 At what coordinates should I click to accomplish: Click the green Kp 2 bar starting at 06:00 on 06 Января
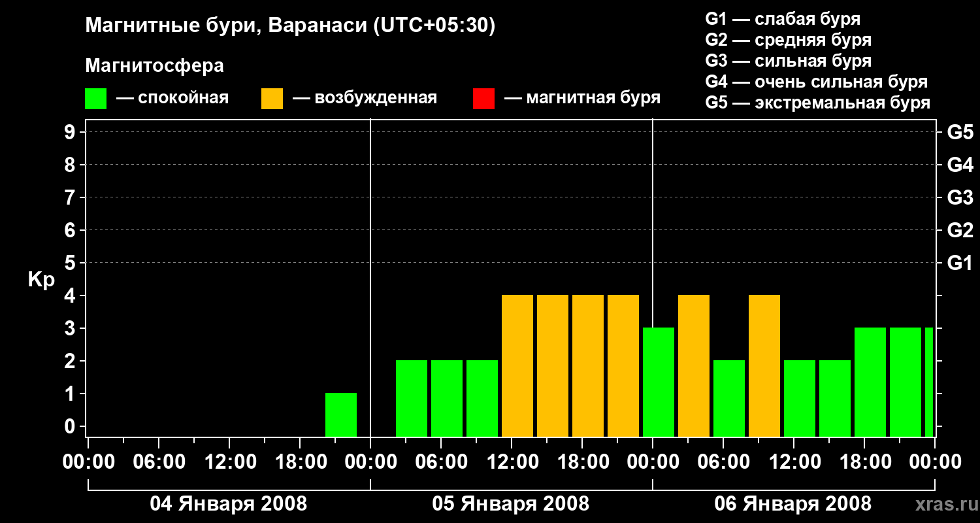point(729,398)
